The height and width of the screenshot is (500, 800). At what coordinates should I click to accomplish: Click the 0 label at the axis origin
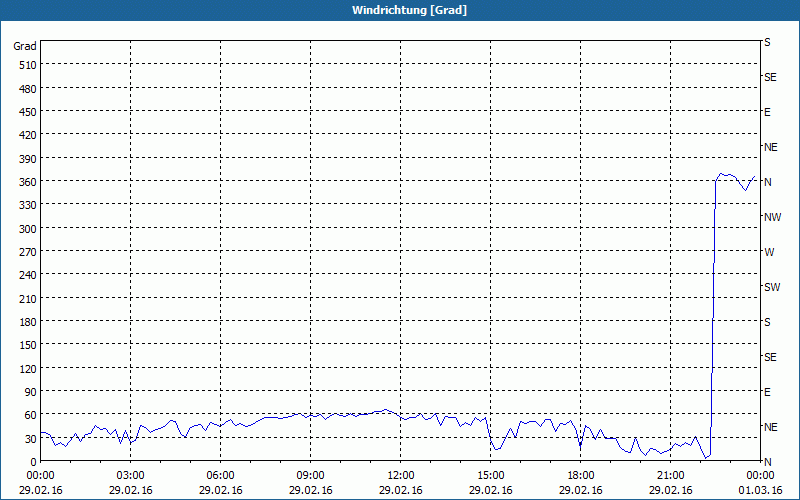34,462
